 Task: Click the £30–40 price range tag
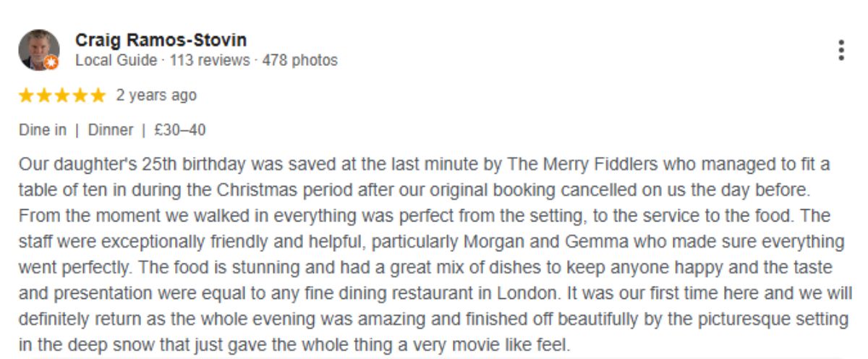180,130
